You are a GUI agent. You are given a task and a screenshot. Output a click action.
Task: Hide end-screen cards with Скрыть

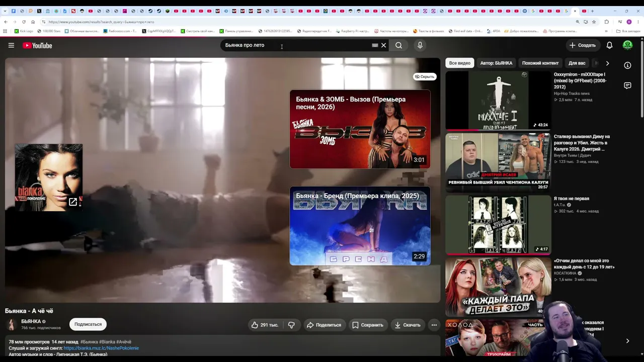click(425, 76)
